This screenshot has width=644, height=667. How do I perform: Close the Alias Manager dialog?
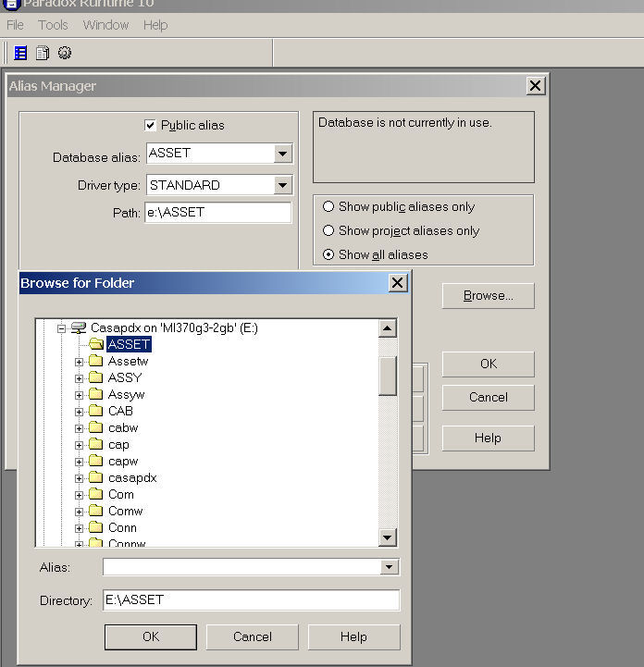(x=536, y=85)
